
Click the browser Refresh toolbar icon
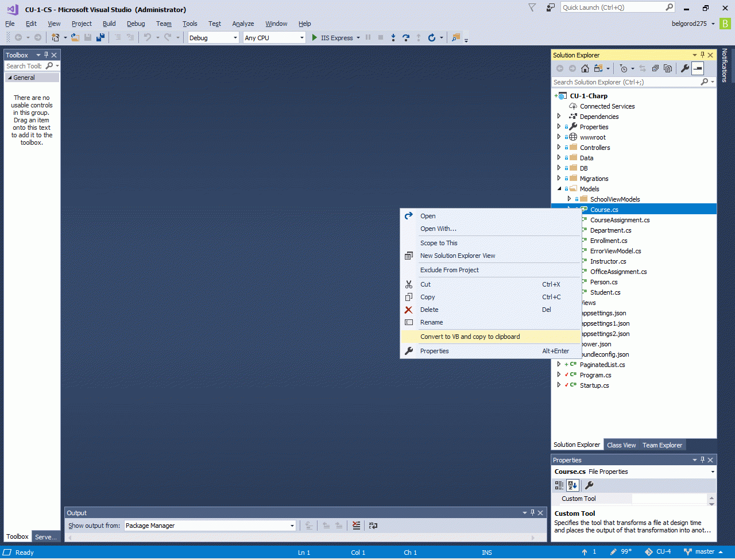(432, 37)
